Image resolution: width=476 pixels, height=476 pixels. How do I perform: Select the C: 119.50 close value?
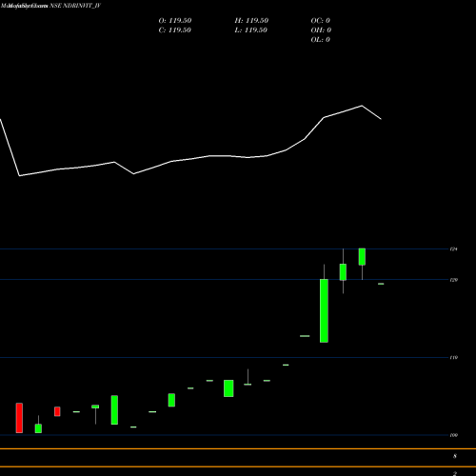(175, 30)
